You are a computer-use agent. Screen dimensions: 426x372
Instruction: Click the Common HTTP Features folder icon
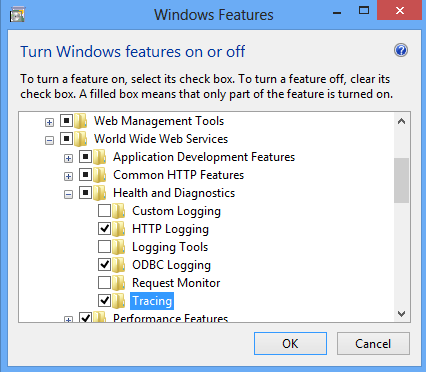(100, 175)
